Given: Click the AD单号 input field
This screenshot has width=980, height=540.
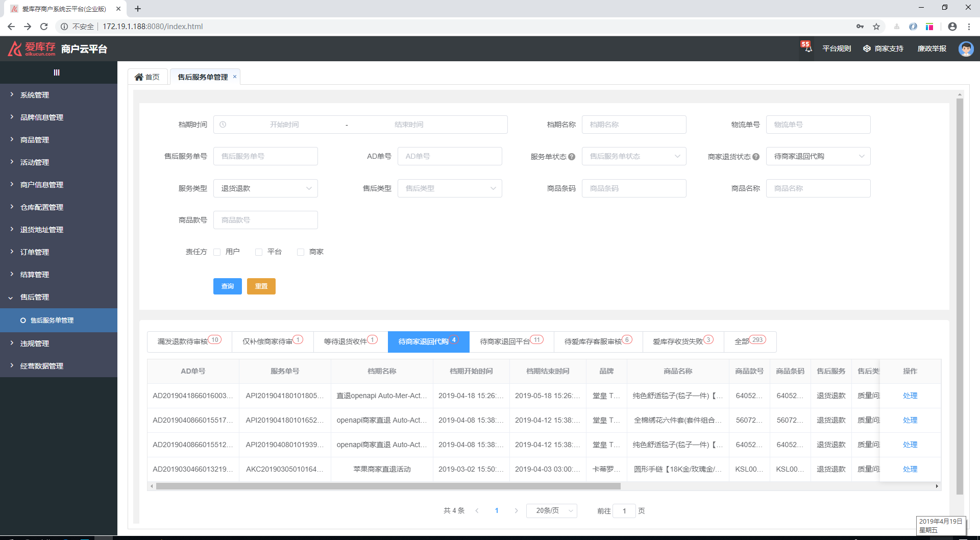Looking at the screenshot, I should (450, 156).
